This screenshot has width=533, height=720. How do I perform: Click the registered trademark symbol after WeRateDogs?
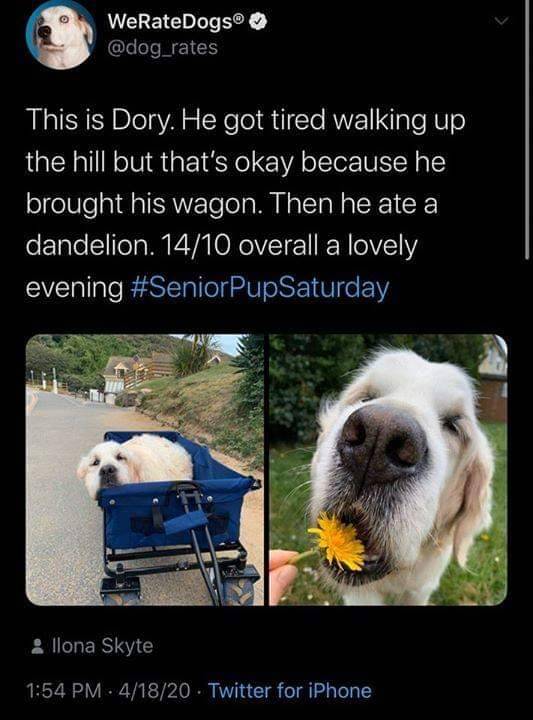[238, 18]
